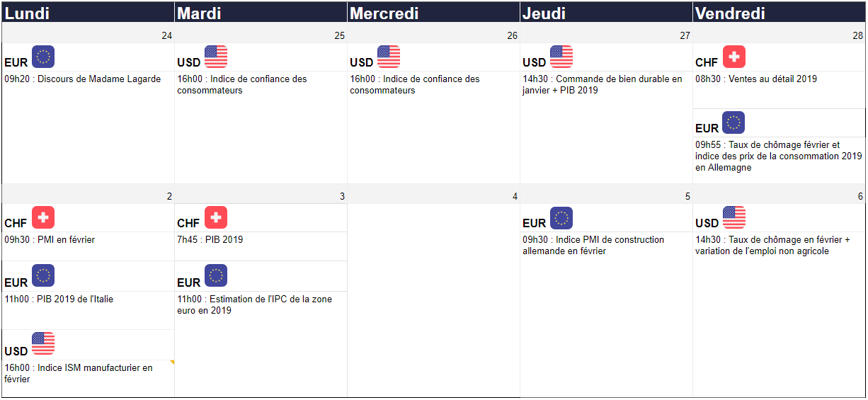868x400 pixels.
Task: Click the Swiss flag on Monday 2
Action: 43,217
